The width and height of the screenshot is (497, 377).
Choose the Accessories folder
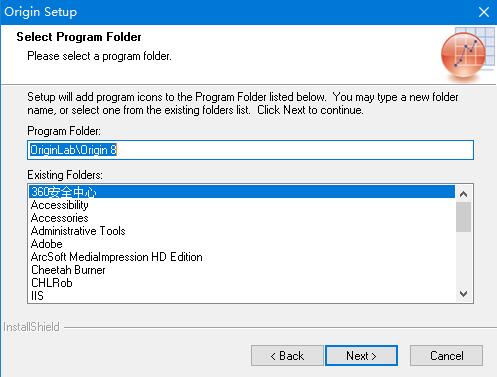coord(242,218)
